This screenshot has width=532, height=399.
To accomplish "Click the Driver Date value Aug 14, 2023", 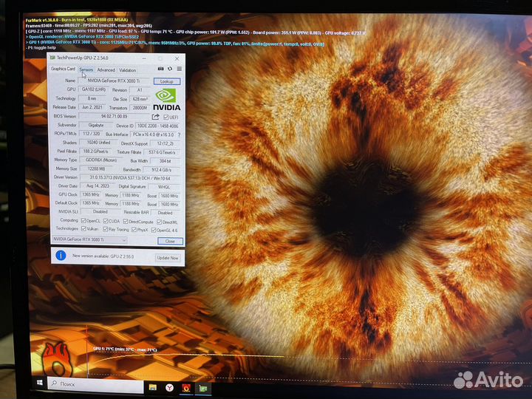I will [x=98, y=186].
